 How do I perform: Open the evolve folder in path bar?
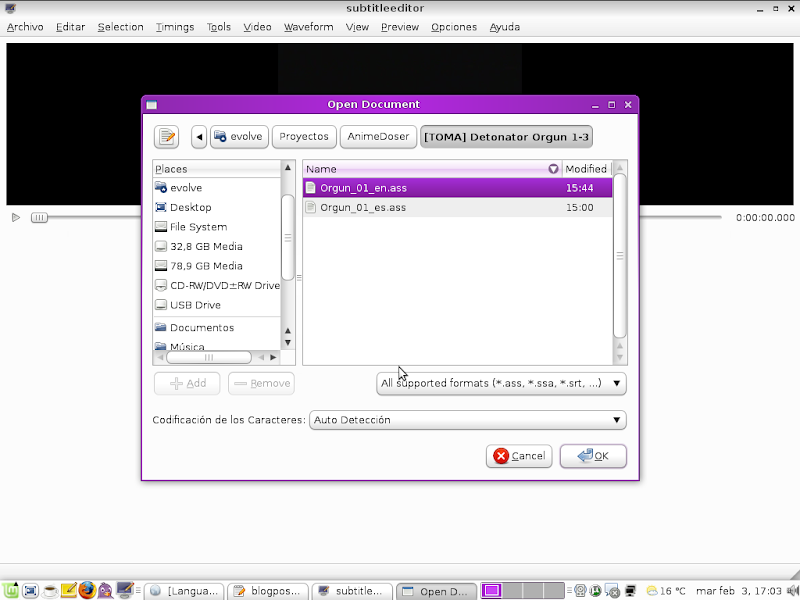click(239, 137)
